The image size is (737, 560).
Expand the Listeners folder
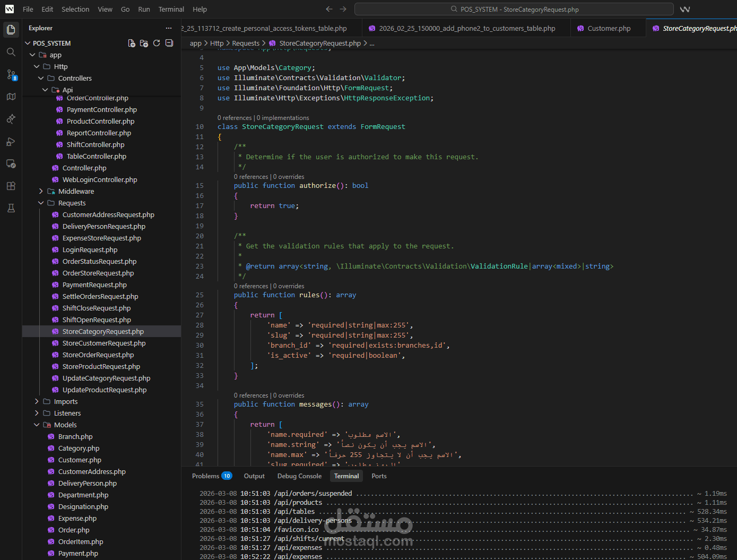click(37, 413)
